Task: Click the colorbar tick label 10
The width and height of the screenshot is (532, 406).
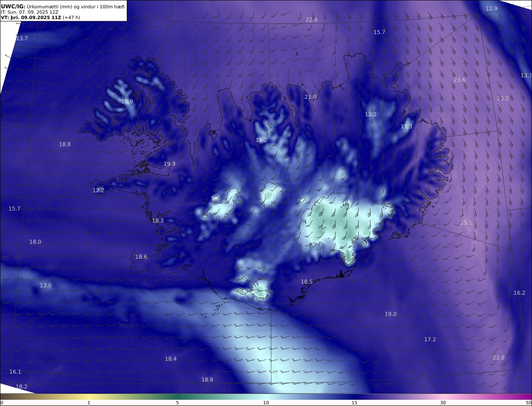Action: coord(266,403)
